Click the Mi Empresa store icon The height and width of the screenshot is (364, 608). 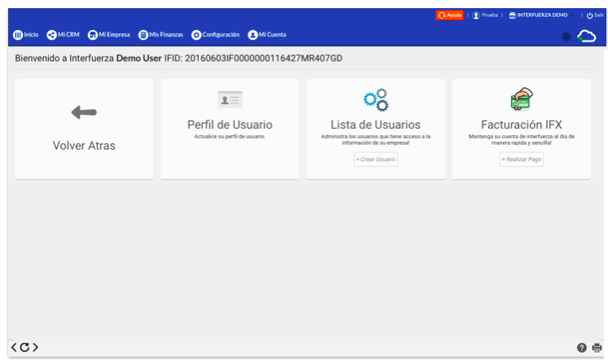point(93,35)
